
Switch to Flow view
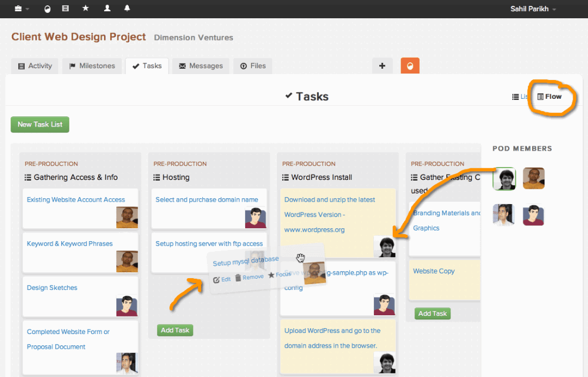(549, 97)
